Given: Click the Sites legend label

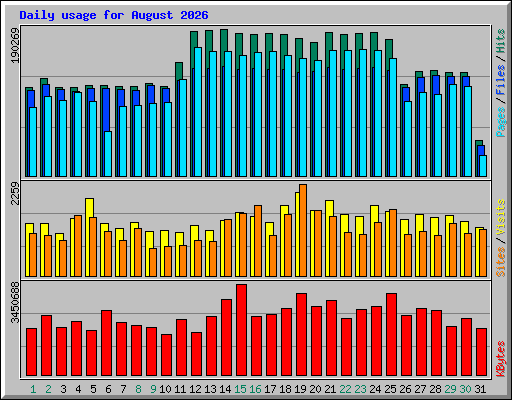Looking at the screenshot, I should click(501, 262).
